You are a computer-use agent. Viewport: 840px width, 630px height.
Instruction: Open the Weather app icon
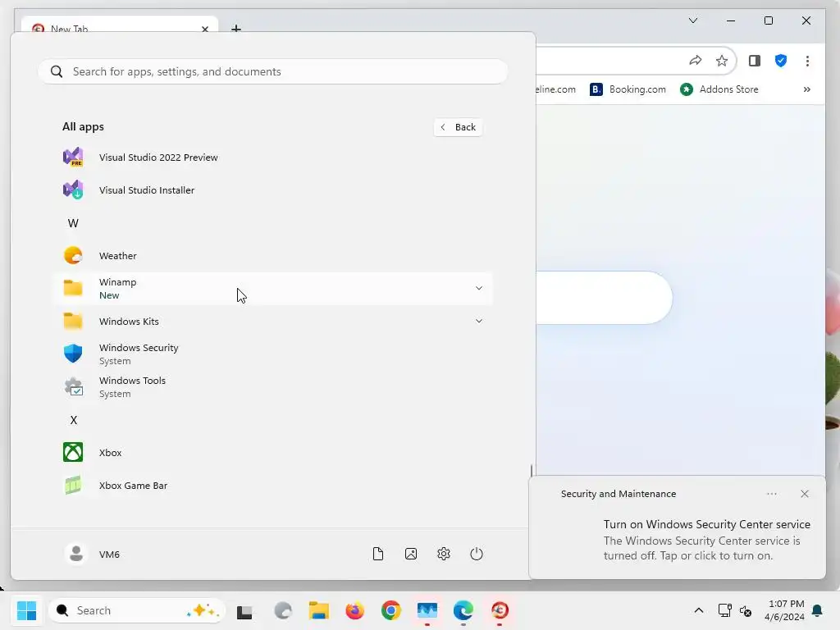coord(73,256)
